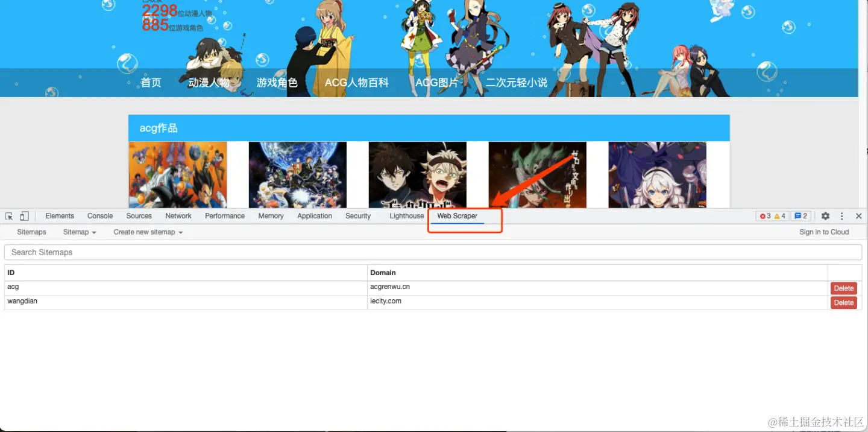Delete the wangdian sitemap
Image resolution: width=868 pixels, height=432 pixels.
[844, 303]
